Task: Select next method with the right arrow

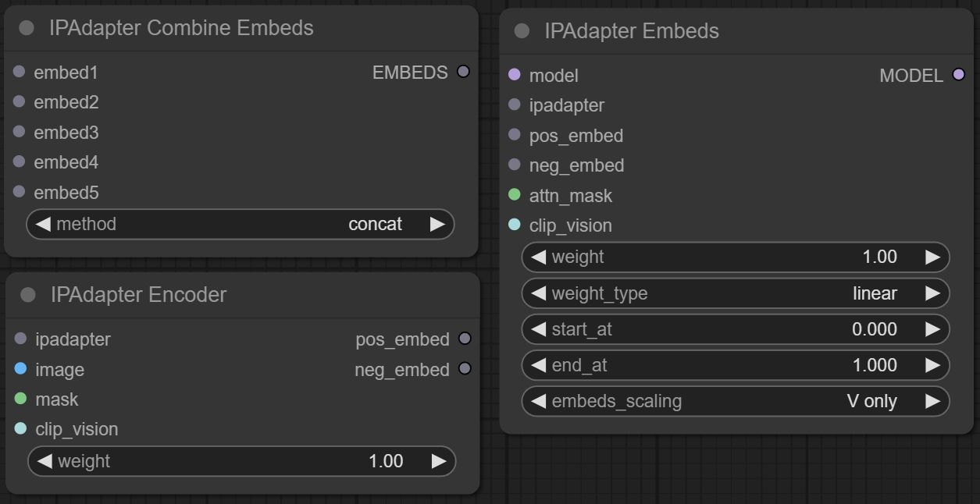Action: tap(437, 225)
